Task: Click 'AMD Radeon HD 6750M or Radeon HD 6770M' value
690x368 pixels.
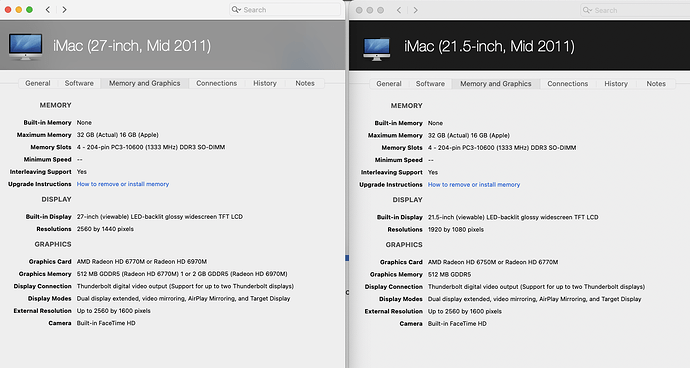Action: pyautogui.click(x=493, y=262)
